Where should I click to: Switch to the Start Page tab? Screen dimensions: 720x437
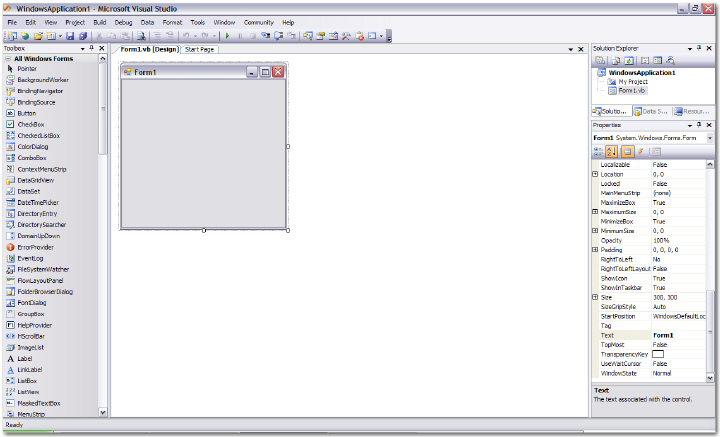point(199,49)
